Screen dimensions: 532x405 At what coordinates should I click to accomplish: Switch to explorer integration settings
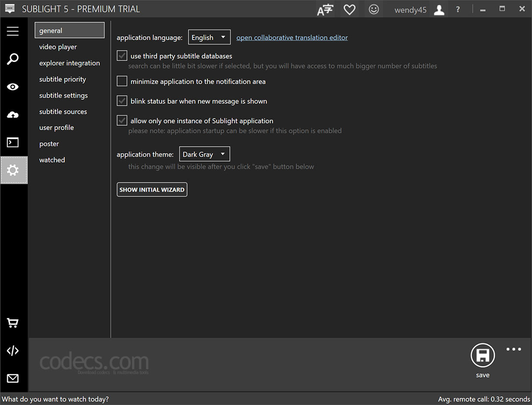pos(70,63)
